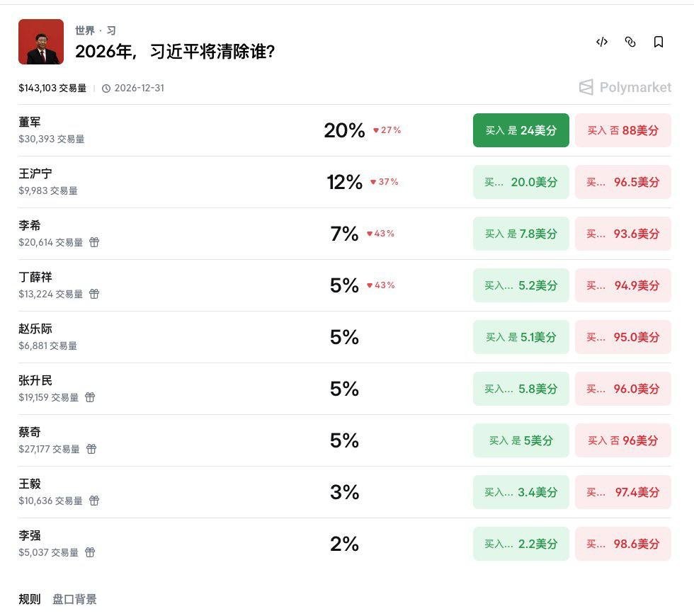Open the 世界 category link
The width and height of the screenshot is (694, 616).
point(84,30)
